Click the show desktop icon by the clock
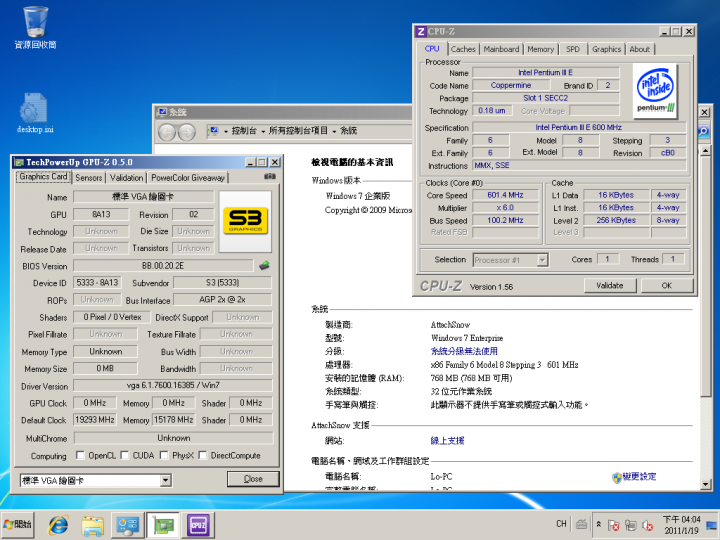Viewport: 720px width, 540px height. pyautogui.click(x=712, y=525)
